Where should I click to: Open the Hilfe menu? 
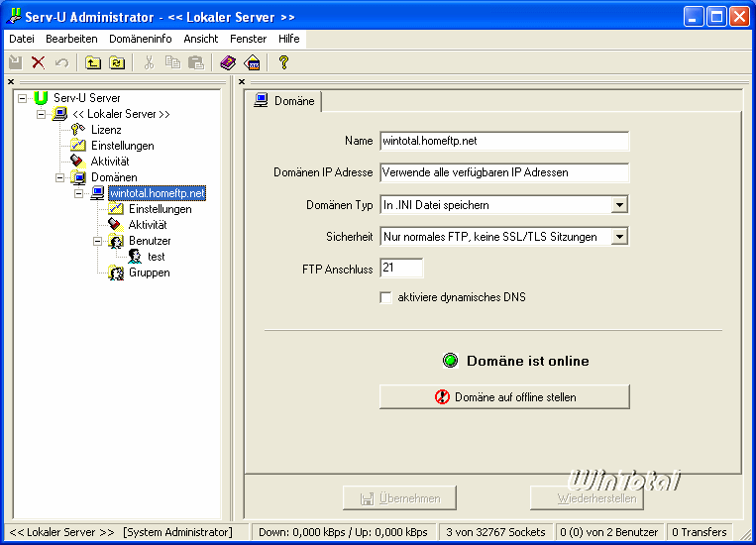[x=288, y=39]
